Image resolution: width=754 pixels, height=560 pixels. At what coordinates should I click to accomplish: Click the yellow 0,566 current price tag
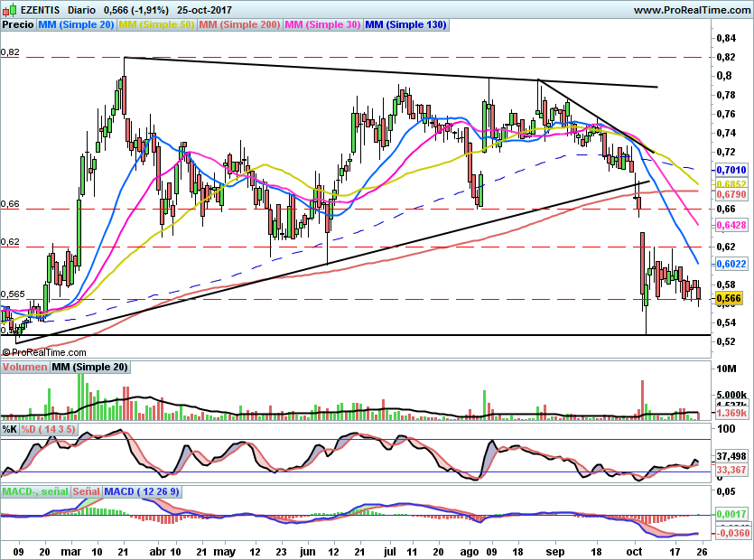point(728,298)
